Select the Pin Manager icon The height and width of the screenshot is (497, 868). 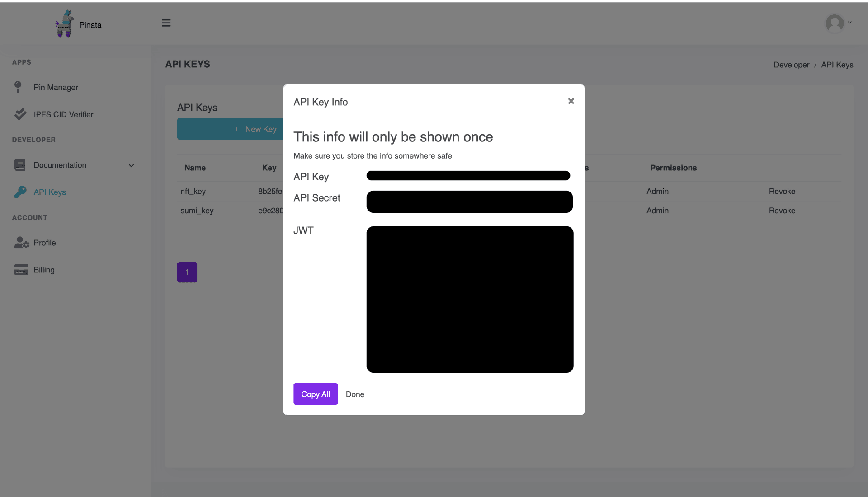coord(18,87)
